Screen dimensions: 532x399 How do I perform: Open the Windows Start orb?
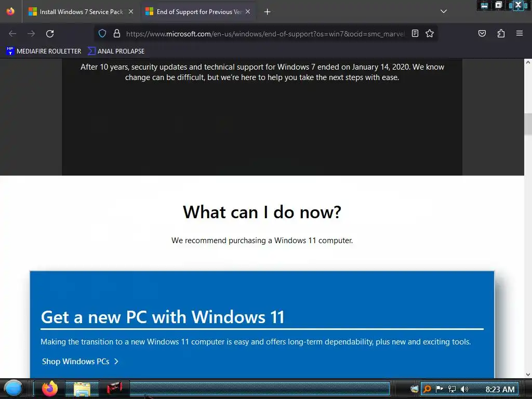[13, 389]
